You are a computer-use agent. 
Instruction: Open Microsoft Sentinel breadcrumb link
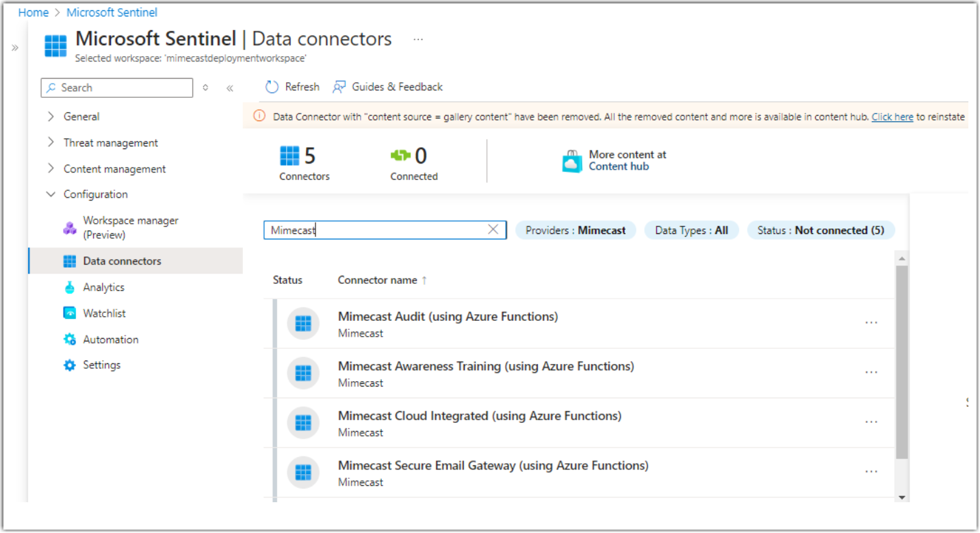[x=112, y=12]
